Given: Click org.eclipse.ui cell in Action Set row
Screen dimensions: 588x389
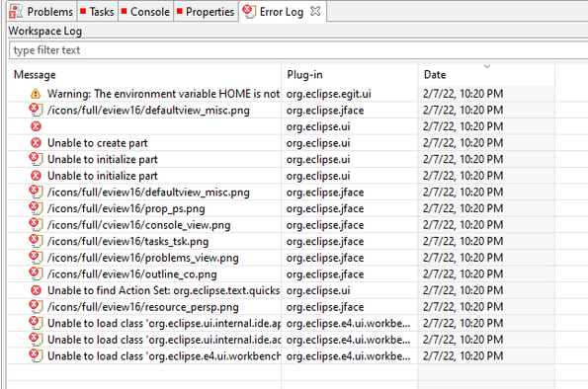Looking at the screenshot, I should click(318, 291).
